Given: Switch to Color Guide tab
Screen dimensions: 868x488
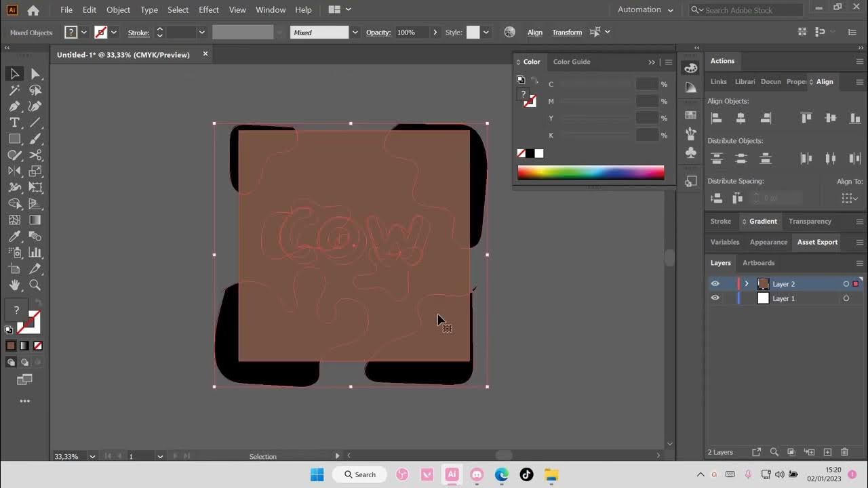Looking at the screenshot, I should [572, 62].
